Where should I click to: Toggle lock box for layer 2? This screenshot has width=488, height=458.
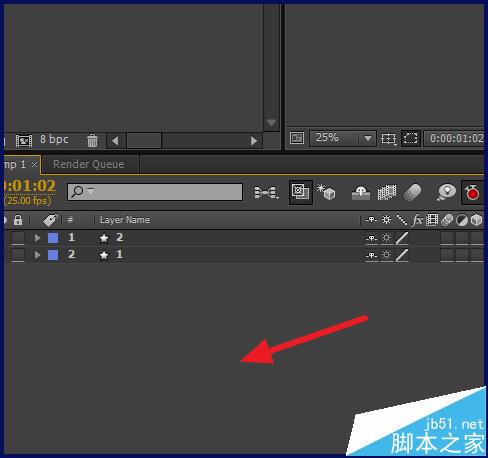pyautogui.click(x=18, y=255)
